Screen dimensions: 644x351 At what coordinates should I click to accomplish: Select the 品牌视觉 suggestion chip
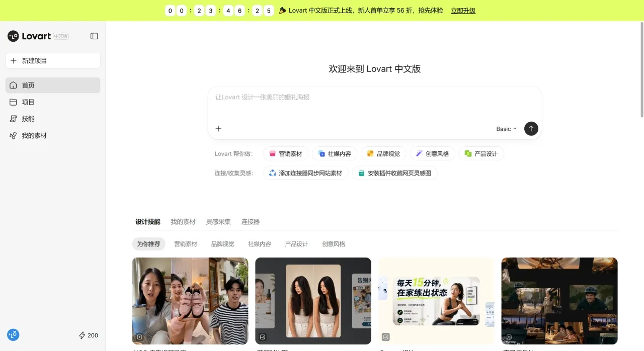(383, 154)
